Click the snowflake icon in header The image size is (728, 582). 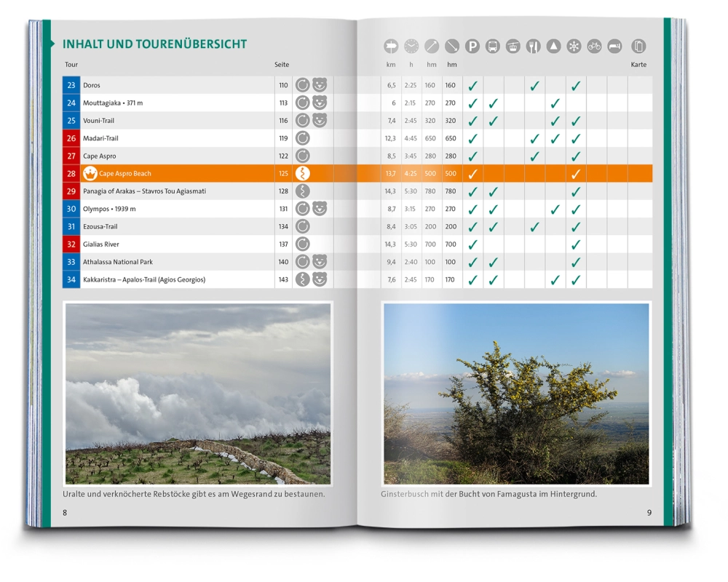pyautogui.click(x=574, y=47)
